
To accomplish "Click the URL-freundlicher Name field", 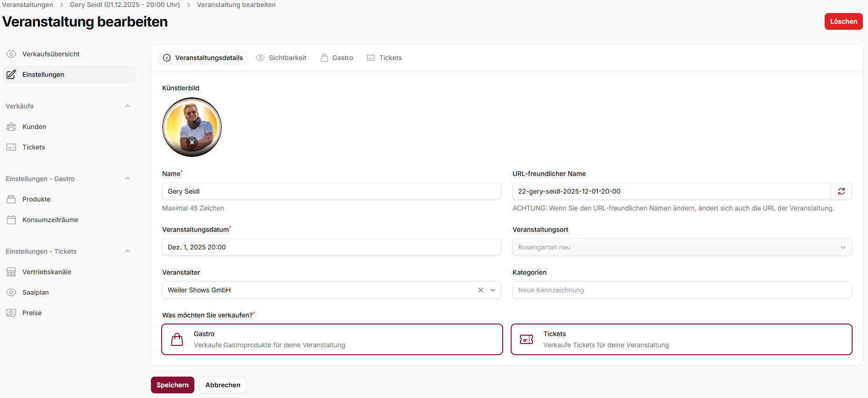I will coord(672,191).
